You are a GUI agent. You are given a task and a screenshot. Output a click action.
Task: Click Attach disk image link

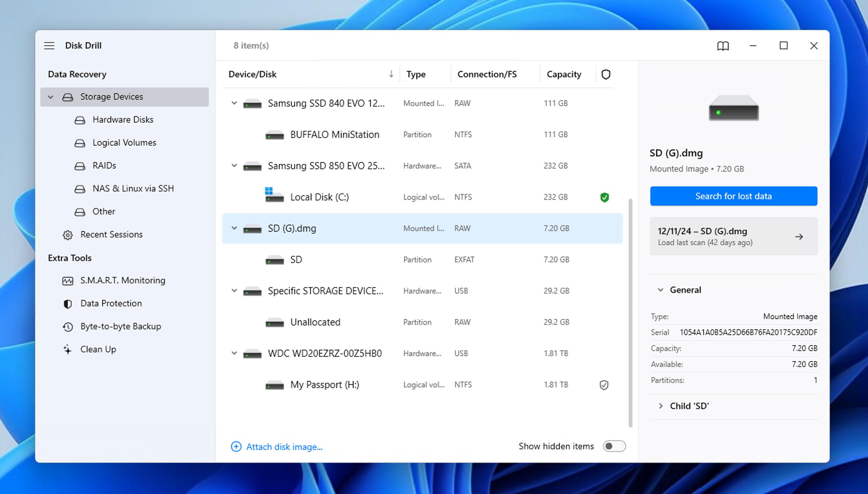coord(284,447)
